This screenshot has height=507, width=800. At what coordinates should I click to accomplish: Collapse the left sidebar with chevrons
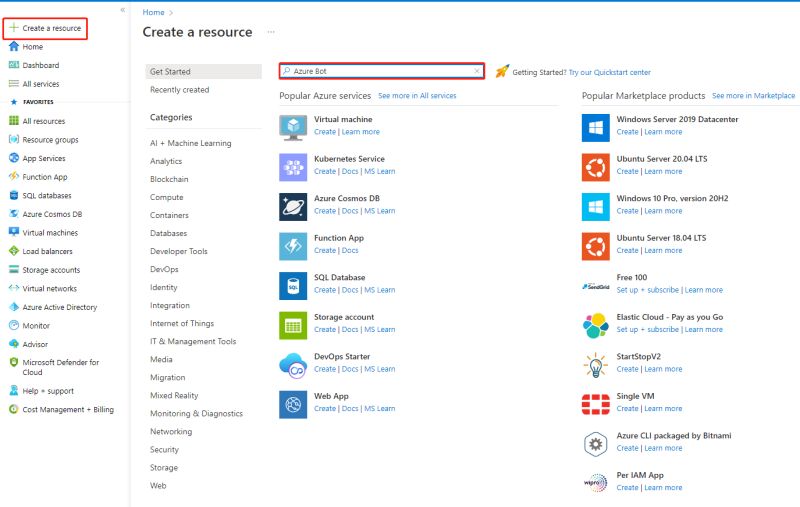[122, 10]
